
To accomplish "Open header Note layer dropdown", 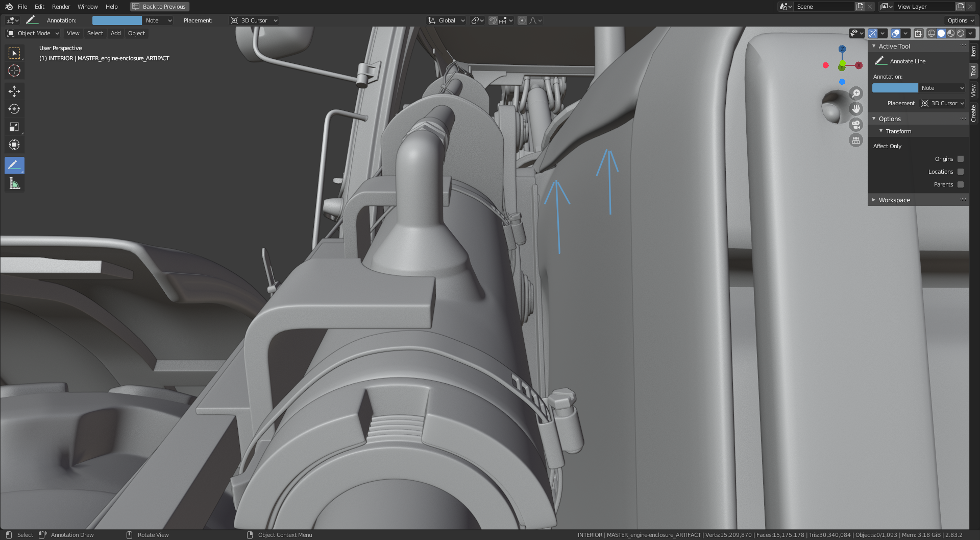I will click(x=158, y=20).
